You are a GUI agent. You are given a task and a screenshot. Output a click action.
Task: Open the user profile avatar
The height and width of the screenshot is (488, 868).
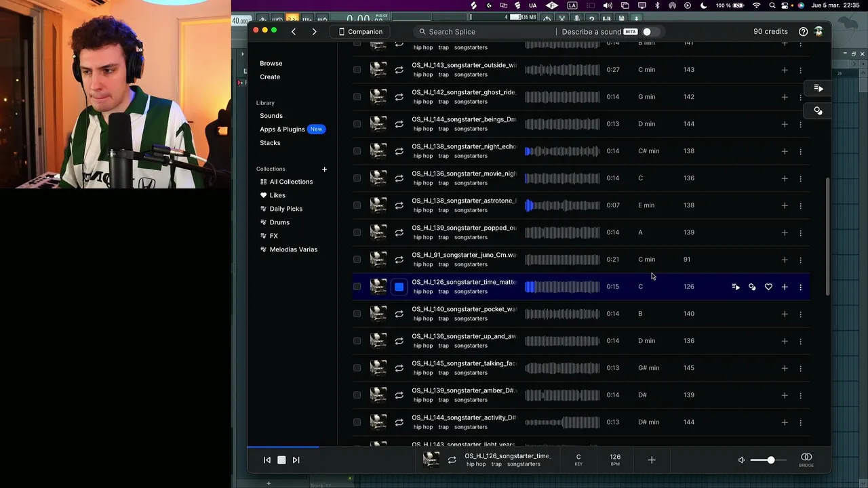(818, 32)
